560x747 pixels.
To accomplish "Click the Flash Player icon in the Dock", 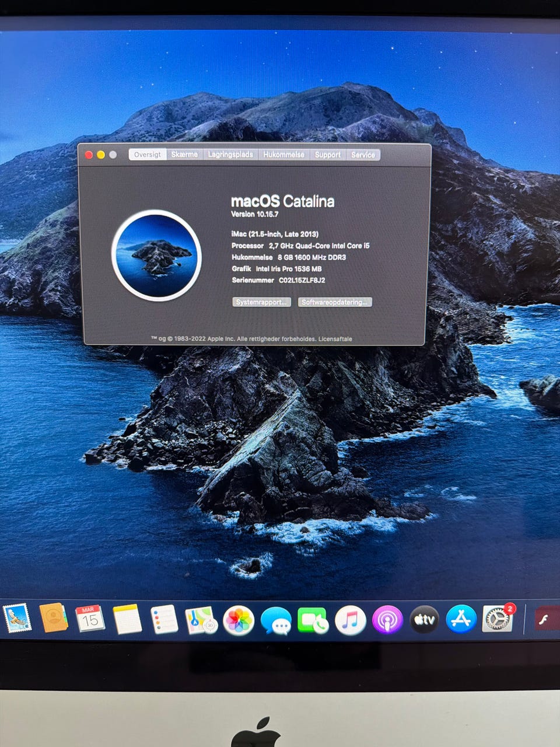I will click(547, 619).
